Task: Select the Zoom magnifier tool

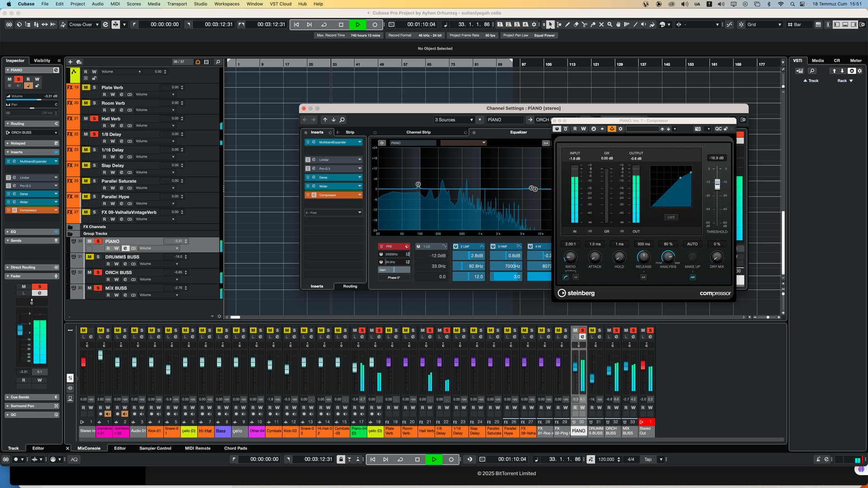Action: click(610, 24)
